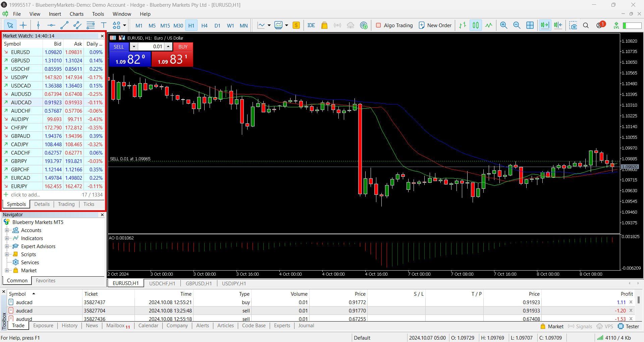The width and height of the screenshot is (644, 342).
Task: Open the shapes tool dropdown arrow
Action: 124,25
